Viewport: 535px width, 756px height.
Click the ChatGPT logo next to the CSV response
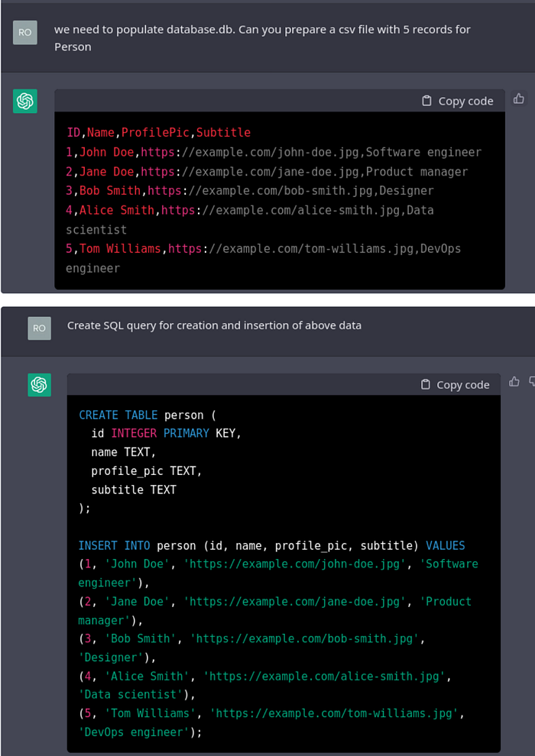(x=25, y=100)
